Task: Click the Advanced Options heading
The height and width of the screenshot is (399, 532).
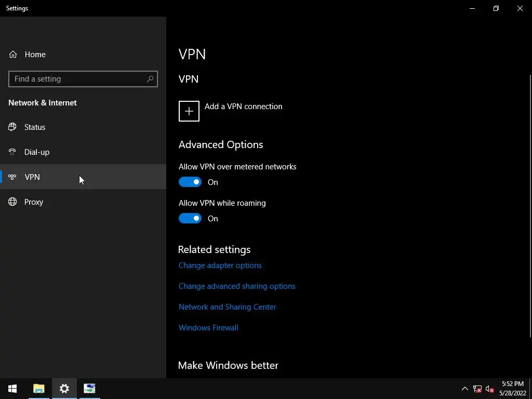Action: [x=220, y=144]
